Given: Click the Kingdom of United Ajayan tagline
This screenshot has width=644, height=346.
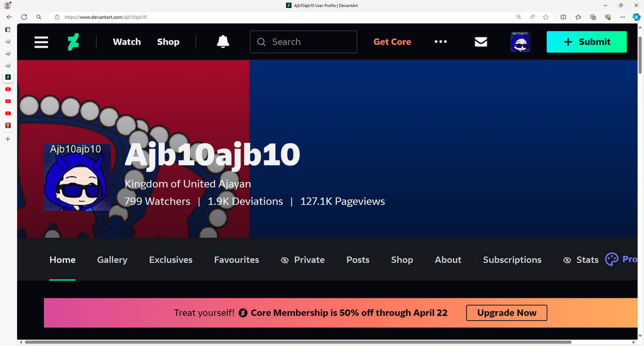Looking at the screenshot, I should click(188, 184).
